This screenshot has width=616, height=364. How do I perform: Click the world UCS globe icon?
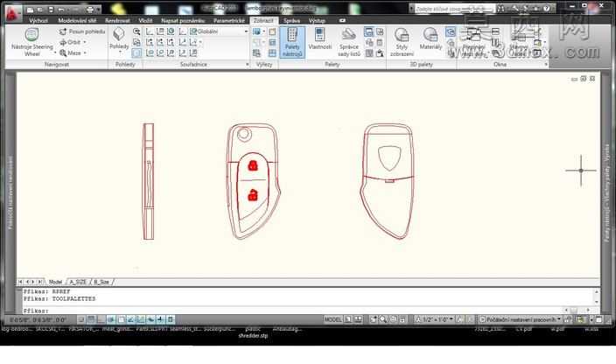click(171, 31)
